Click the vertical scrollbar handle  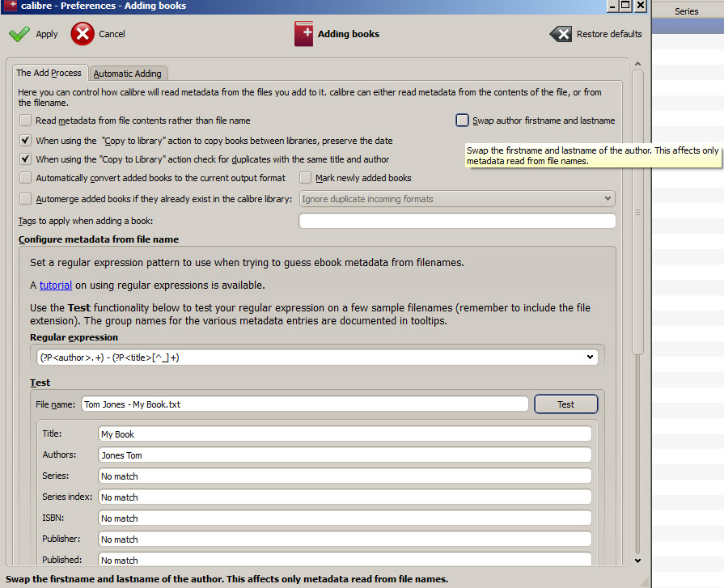637,212
